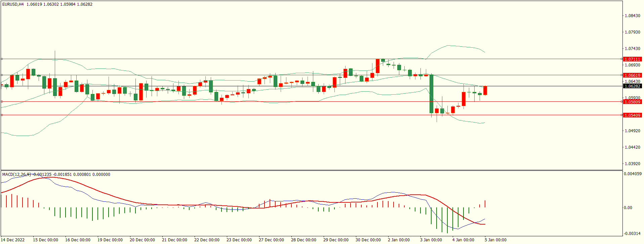The width and height of the screenshot is (644, 244).
Task: Click the 0.004059 MACD scale value
Action: pyautogui.click(x=633, y=174)
